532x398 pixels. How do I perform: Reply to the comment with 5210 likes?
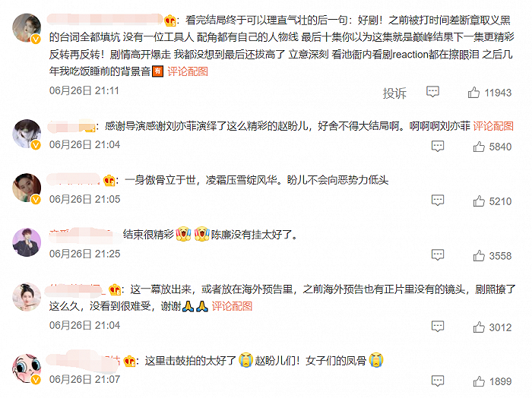click(x=438, y=200)
